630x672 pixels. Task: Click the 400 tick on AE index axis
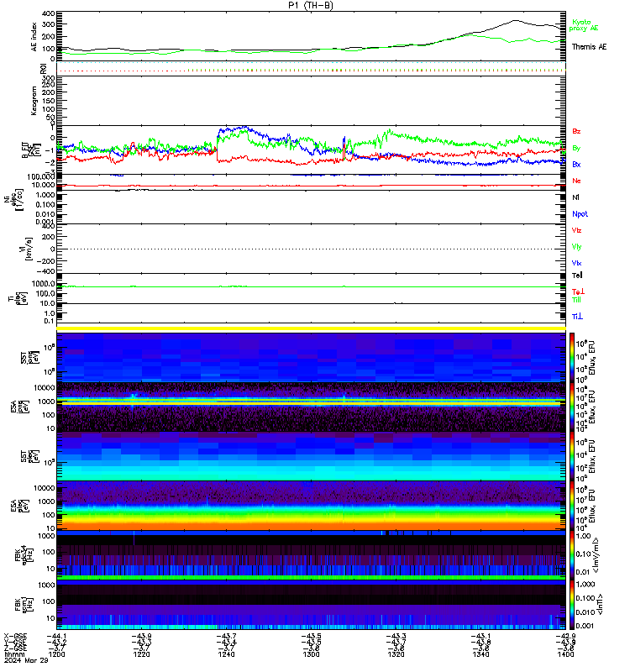click(x=49, y=14)
